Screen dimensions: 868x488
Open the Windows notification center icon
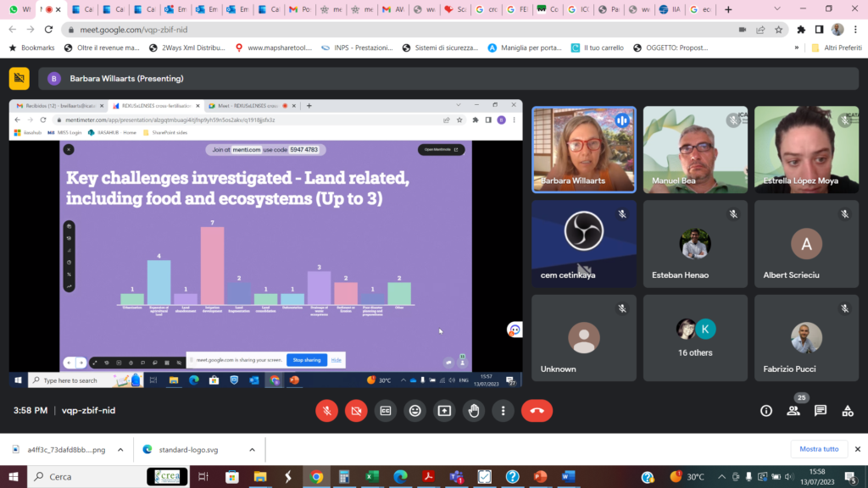pos(851,476)
